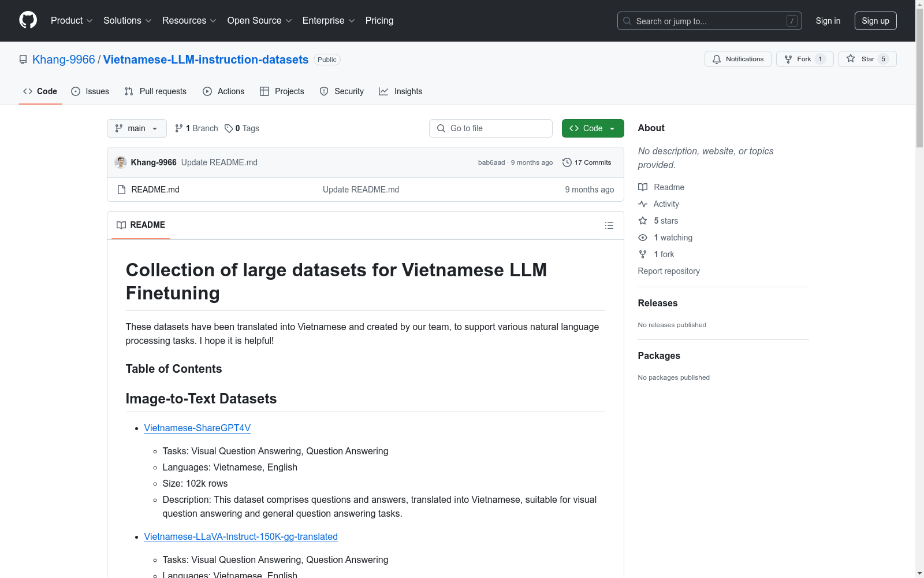924x578 pixels.
Task: Click the Activity pulse icon
Action: (x=643, y=204)
